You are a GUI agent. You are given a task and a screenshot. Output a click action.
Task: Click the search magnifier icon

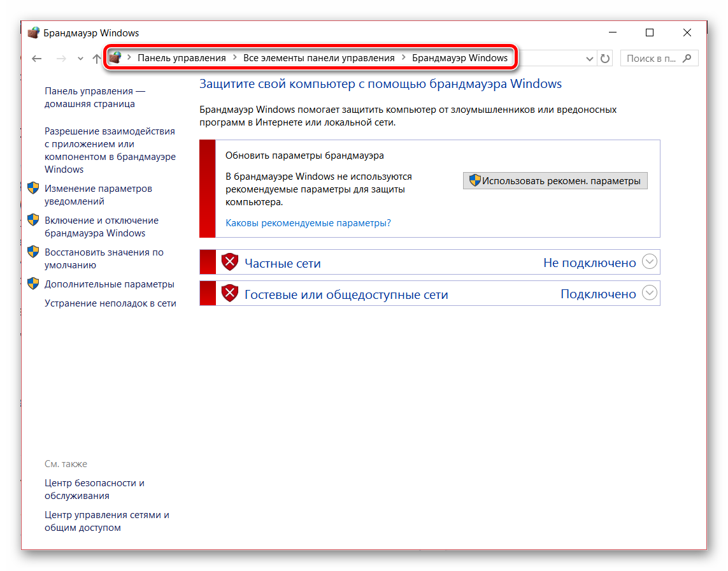click(687, 59)
